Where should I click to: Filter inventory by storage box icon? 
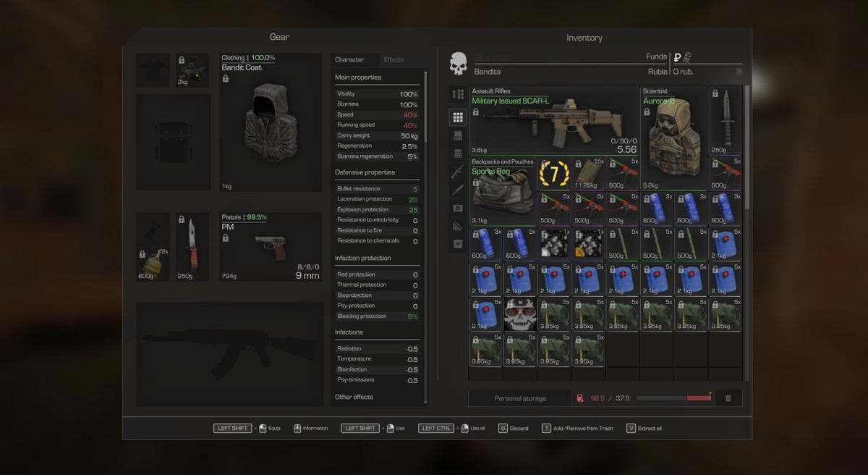pyautogui.click(x=458, y=244)
